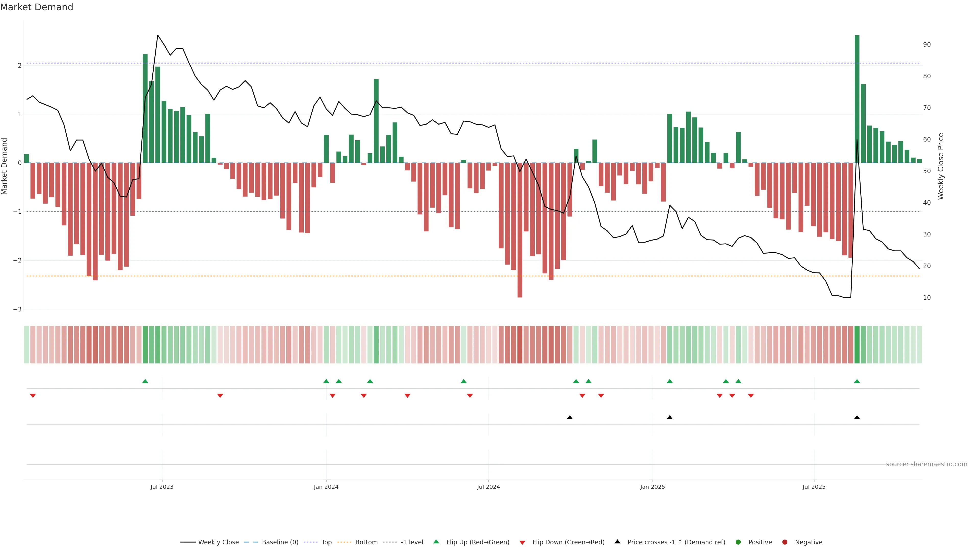Click the leftmost red flip-down triangle marker
This screenshot has height=551, width=980.
coord(33,396)
